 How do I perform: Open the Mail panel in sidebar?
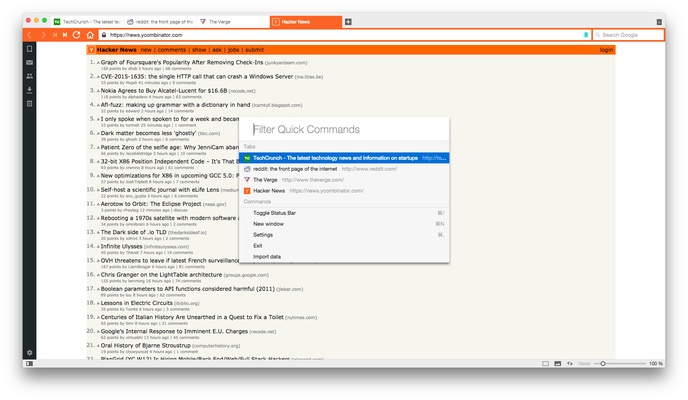pos(29,62)
